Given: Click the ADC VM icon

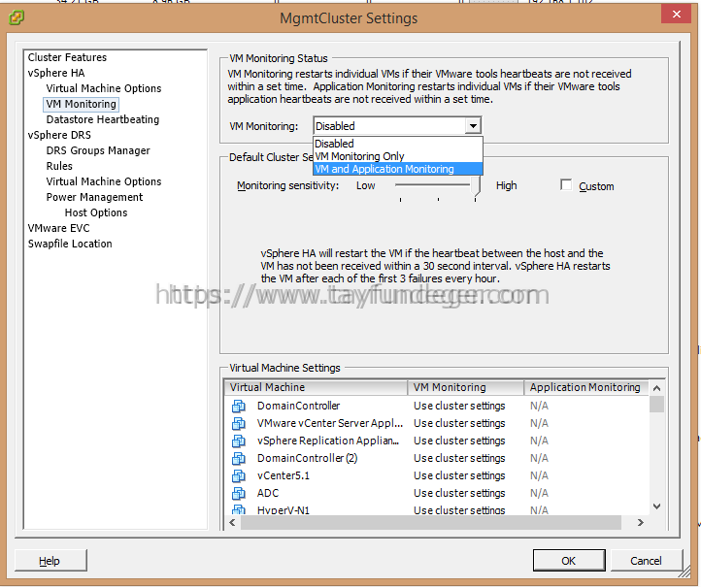Looking at the screenshot, I should (239, 493).
